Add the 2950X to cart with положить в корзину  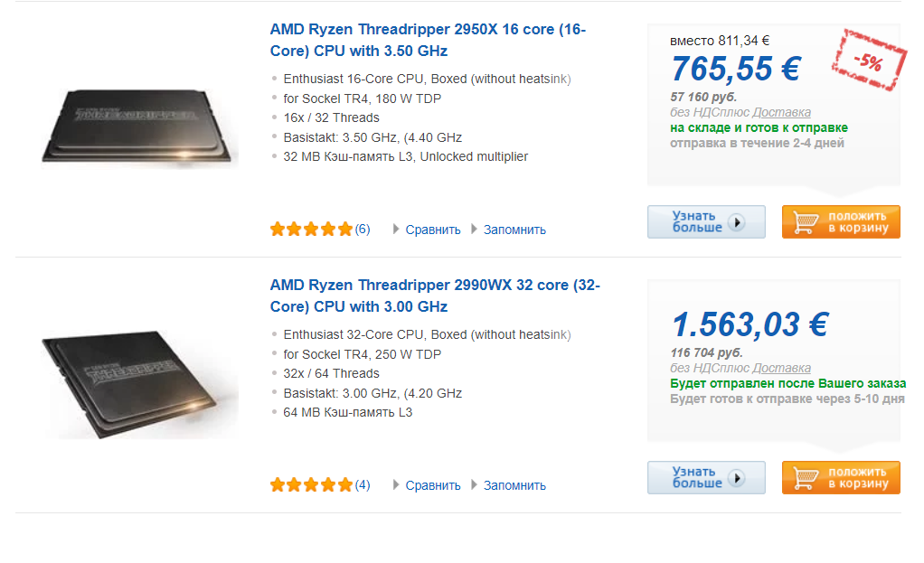pyautogui.click(x=841, y=222)
